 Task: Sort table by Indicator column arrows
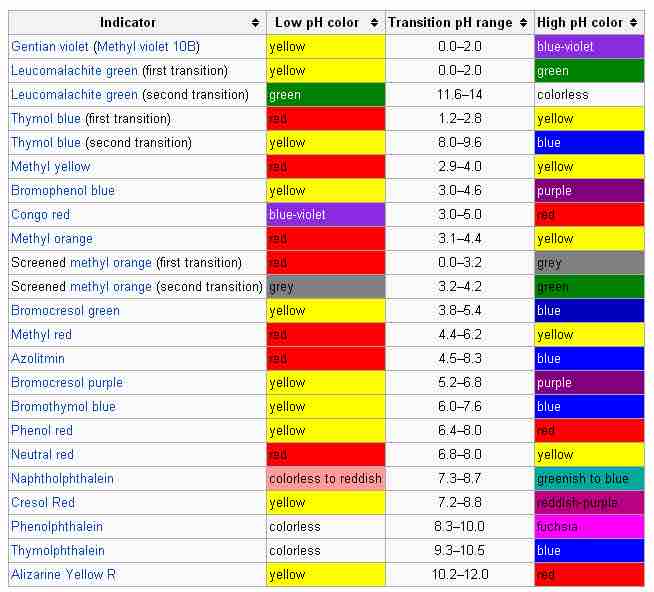(256, 22)
